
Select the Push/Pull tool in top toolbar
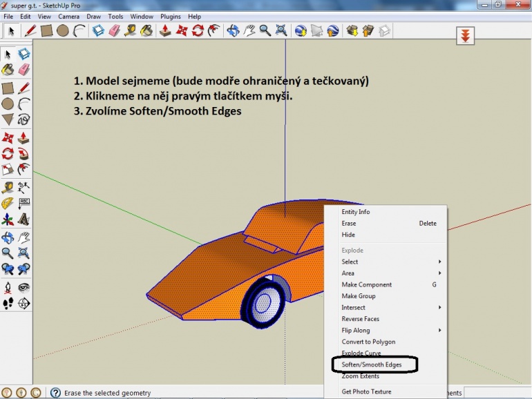pos(165,30)
